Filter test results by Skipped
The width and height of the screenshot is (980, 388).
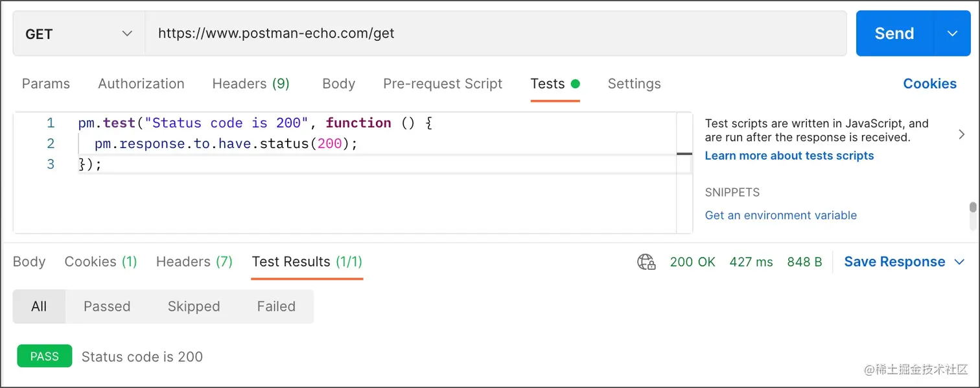coord(194,306)
